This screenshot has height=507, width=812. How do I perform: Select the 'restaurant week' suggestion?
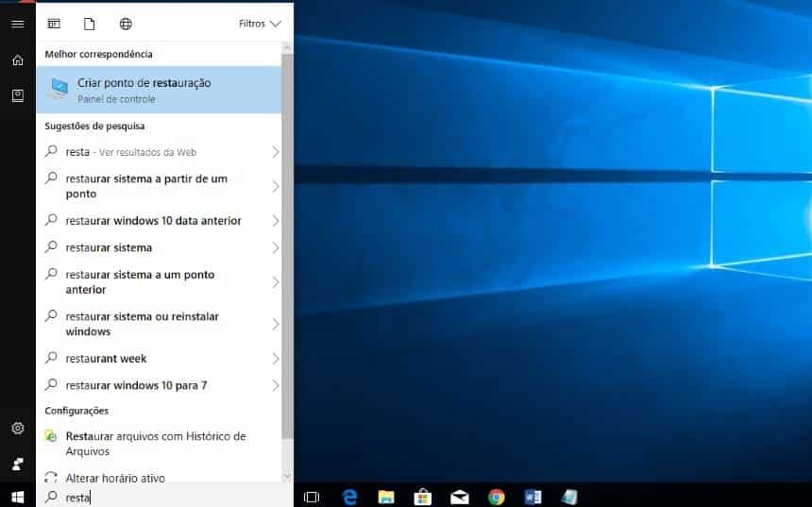pos(159,359)
